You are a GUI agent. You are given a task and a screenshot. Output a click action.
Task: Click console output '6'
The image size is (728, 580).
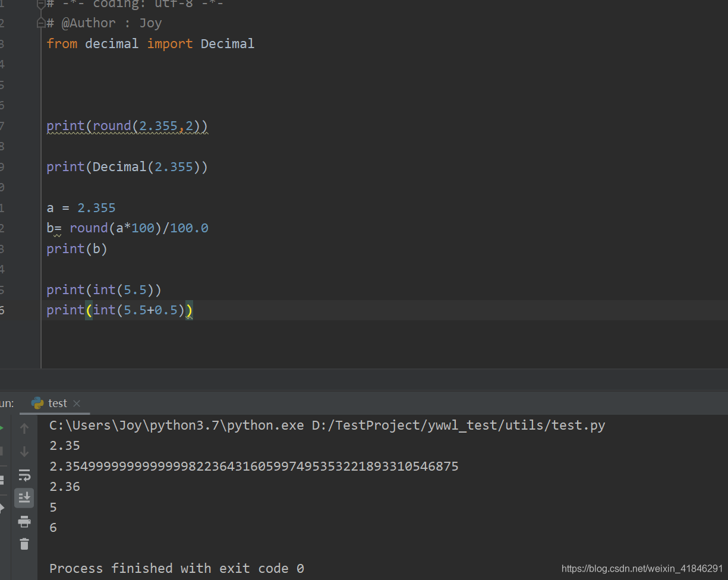coord(53,528)
